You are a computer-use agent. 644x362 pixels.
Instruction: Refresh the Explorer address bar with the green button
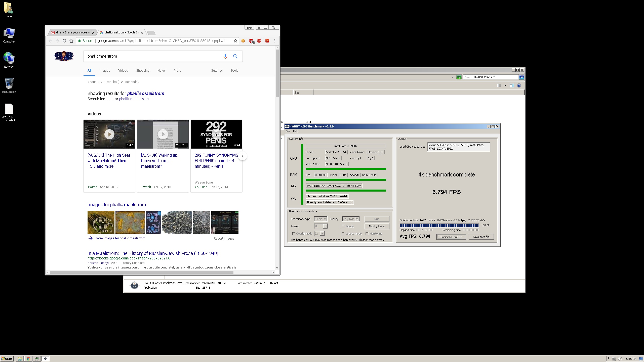(459, 77)
